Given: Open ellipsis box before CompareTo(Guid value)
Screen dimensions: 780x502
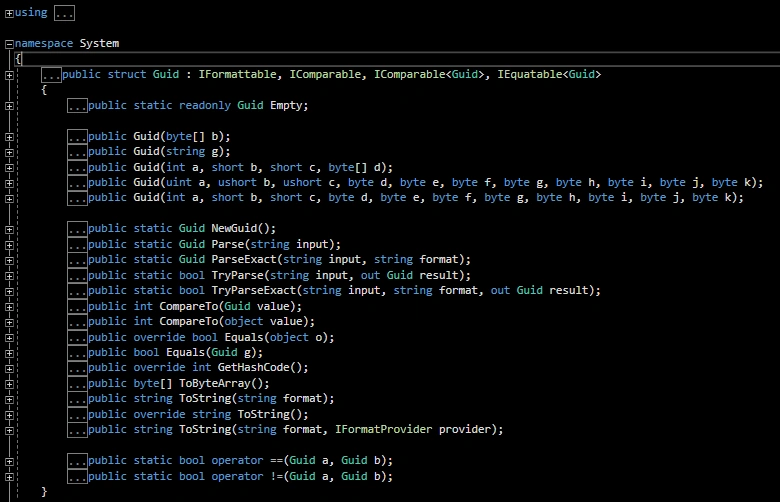Looking at the screenshot, I should coord(77,306).
